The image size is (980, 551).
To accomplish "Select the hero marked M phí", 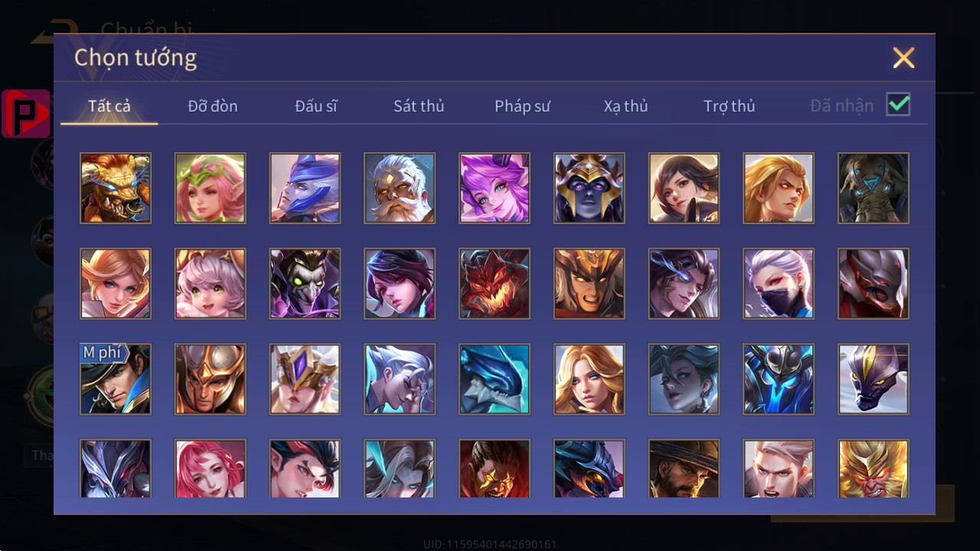I will [116, 380].
